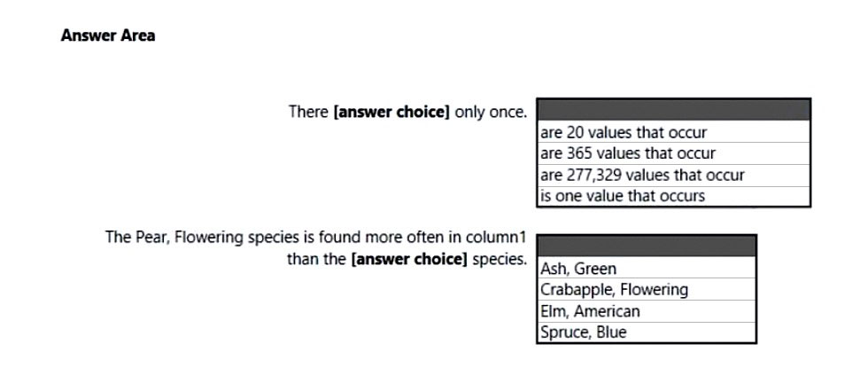Click bold '[answer choice]' before 'species.'
The height and width of the screenshot is (391, 868).
click(x=409, y=259)
